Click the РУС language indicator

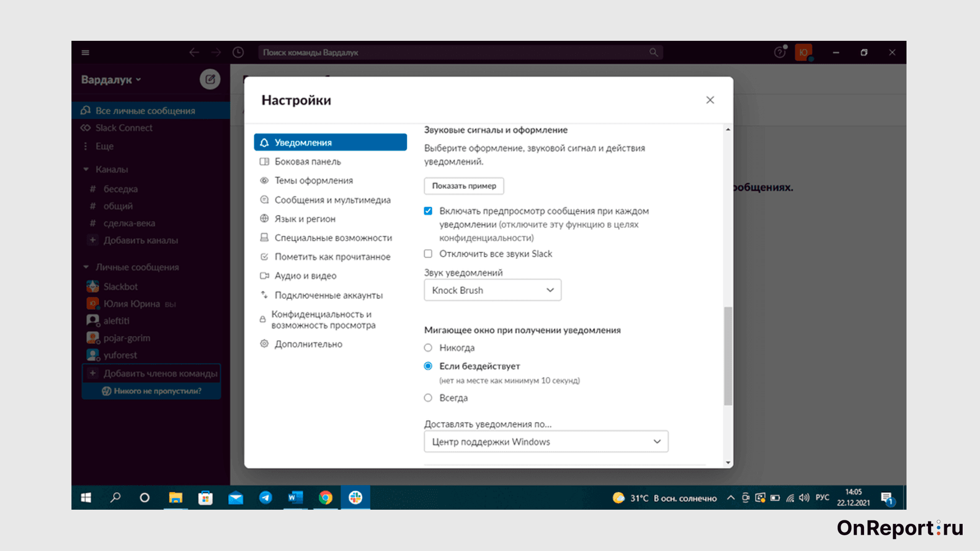(822, 497)
